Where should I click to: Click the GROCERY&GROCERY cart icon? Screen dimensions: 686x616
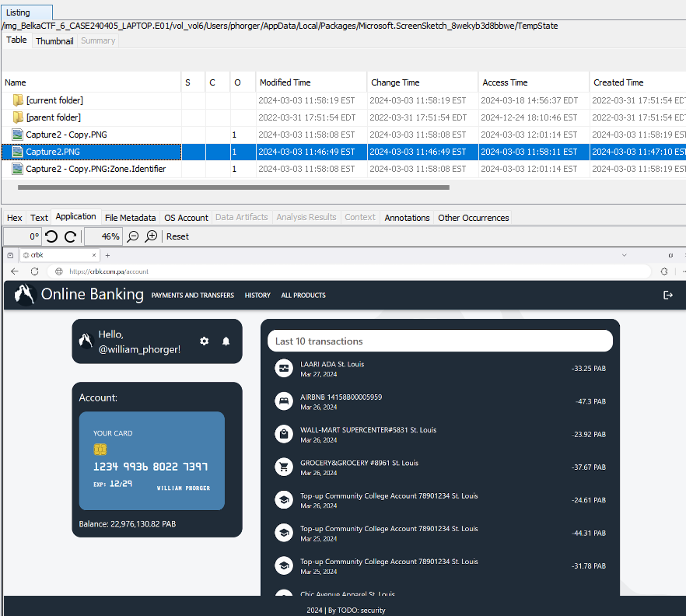(x=283, y=467)
